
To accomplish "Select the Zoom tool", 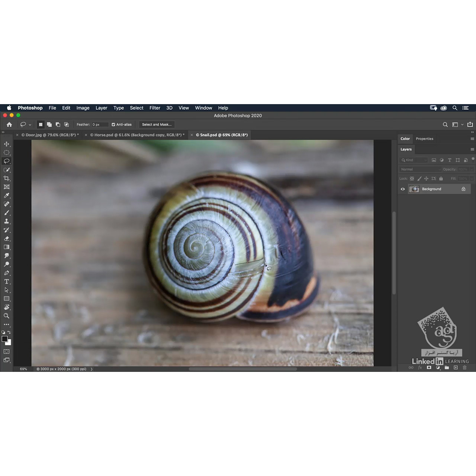I will click(x=7, y=316).
